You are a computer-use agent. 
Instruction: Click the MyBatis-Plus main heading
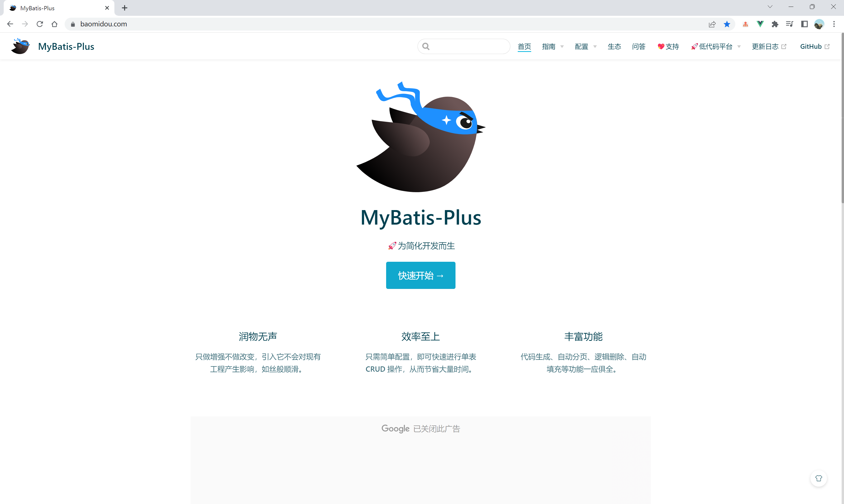point(421,218)
